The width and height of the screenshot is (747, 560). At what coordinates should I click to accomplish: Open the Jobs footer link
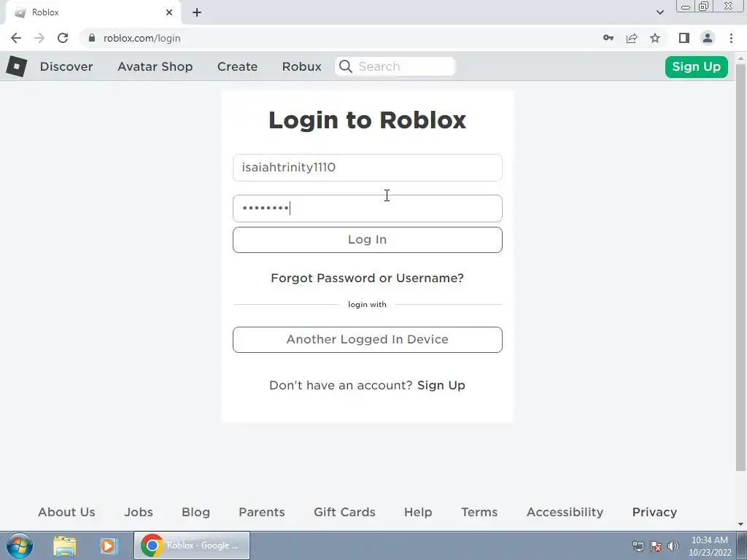pyautogui.click(x=139, y=512)
